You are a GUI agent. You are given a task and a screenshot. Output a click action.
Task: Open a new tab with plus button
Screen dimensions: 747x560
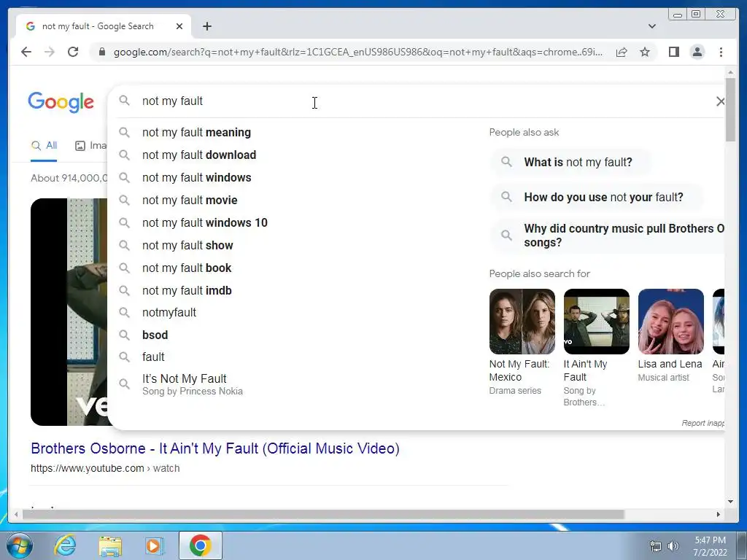pyautogui.click(x=206, y=26)
